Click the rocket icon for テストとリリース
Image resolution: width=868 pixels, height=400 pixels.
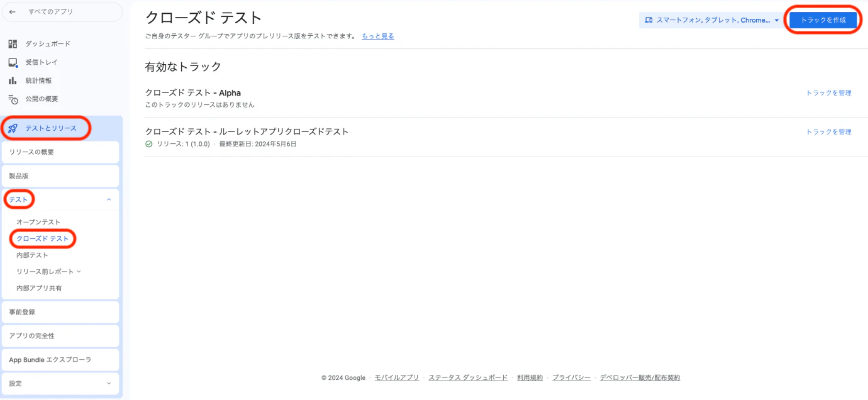[13, 128]
